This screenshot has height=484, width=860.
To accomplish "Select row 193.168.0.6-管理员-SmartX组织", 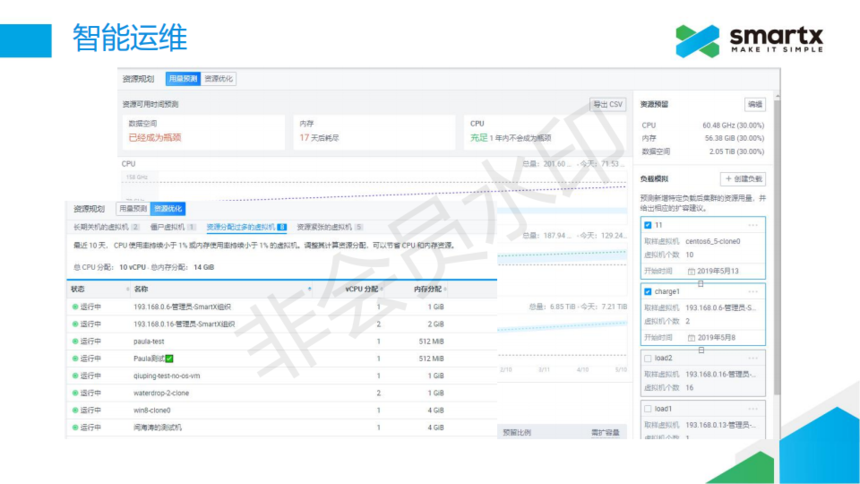I will 281,307.
